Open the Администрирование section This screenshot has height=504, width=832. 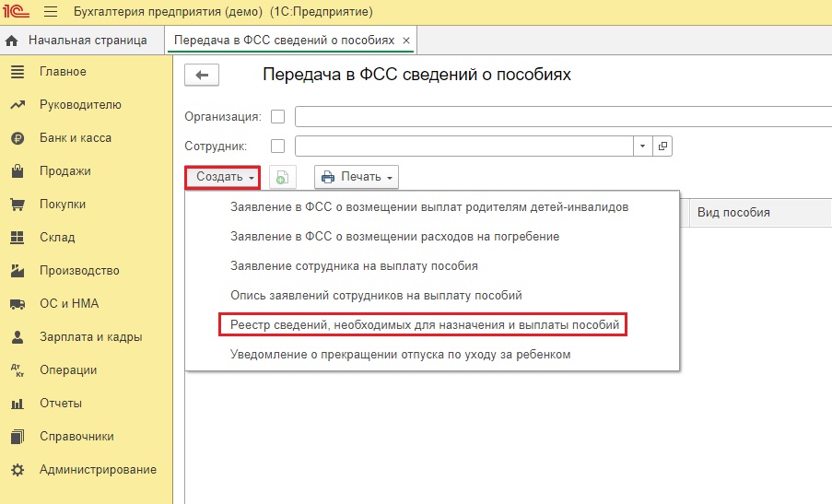[98, 470]
